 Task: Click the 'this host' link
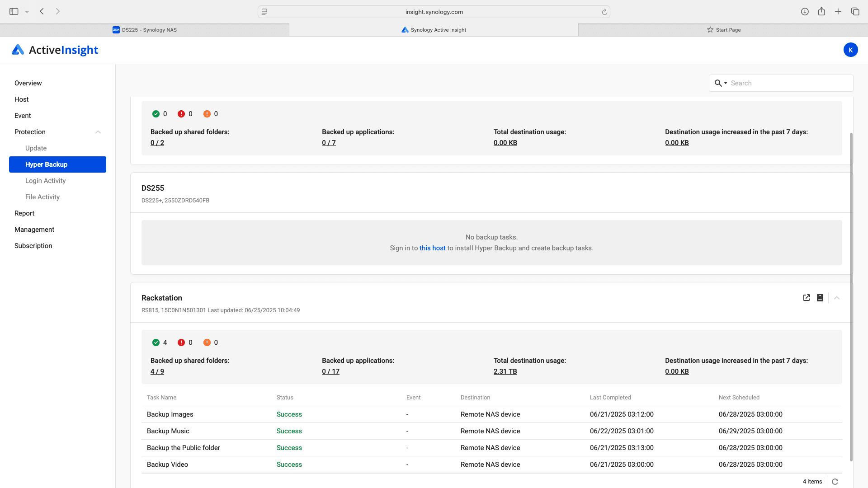432,248
